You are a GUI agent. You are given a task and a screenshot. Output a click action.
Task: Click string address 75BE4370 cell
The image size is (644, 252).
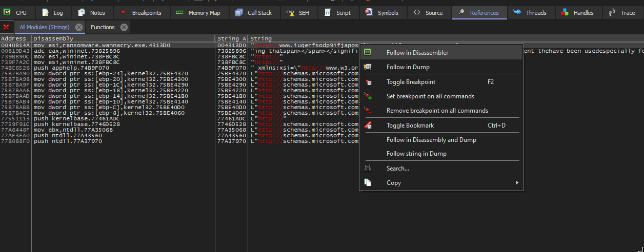[232, 73]
